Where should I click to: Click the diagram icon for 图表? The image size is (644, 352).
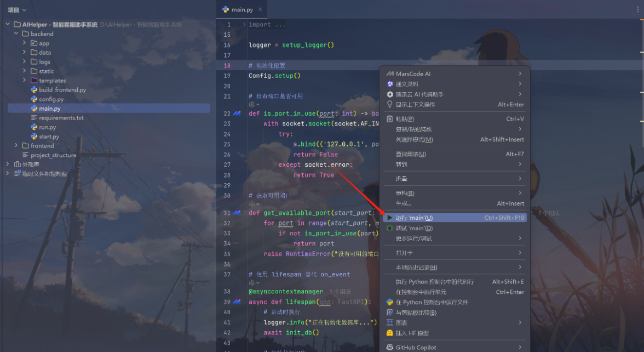click(x=390, y=322)
